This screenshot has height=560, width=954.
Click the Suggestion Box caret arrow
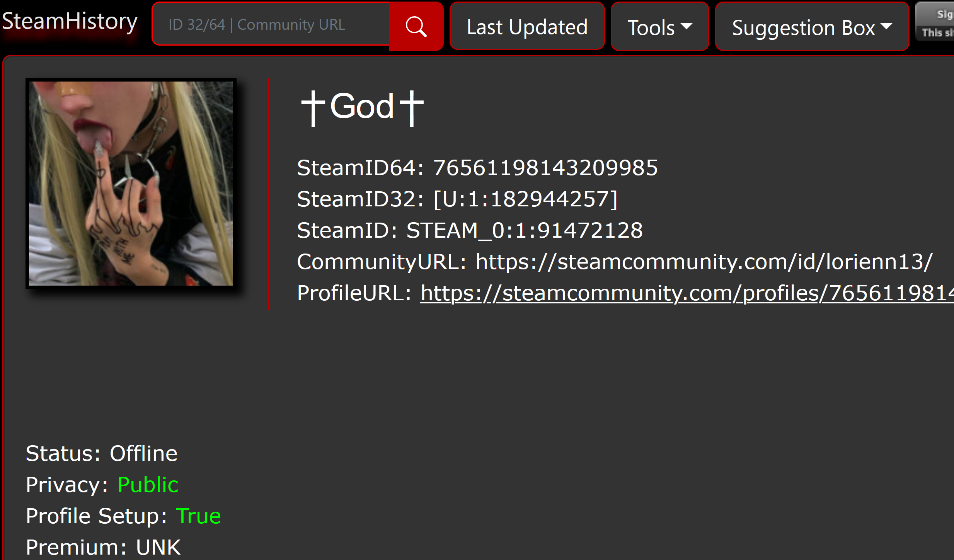[x=886, y=26]
